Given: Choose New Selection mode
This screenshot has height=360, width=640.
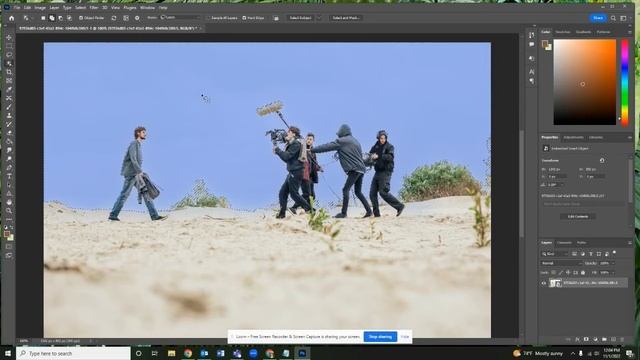Looking at the screenshot, I should point(43,18).
